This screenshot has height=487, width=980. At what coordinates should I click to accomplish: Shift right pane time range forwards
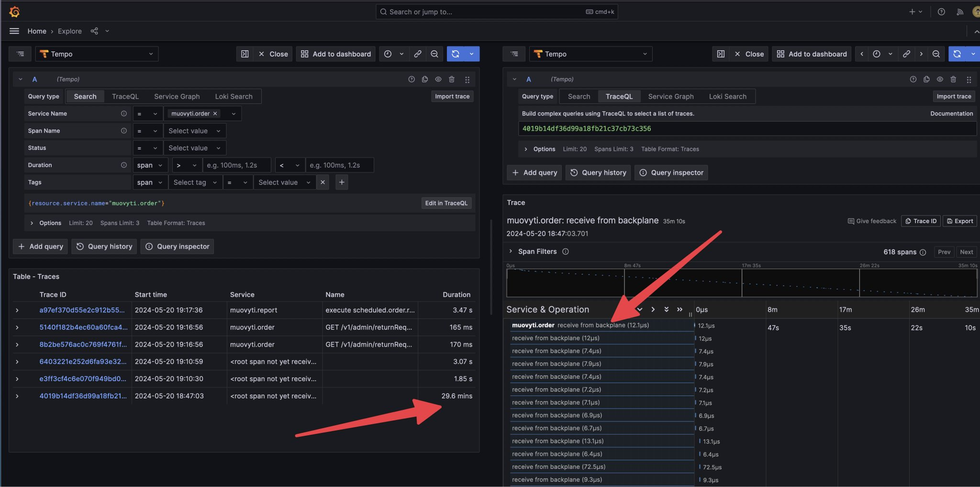[x=921, y=54]
